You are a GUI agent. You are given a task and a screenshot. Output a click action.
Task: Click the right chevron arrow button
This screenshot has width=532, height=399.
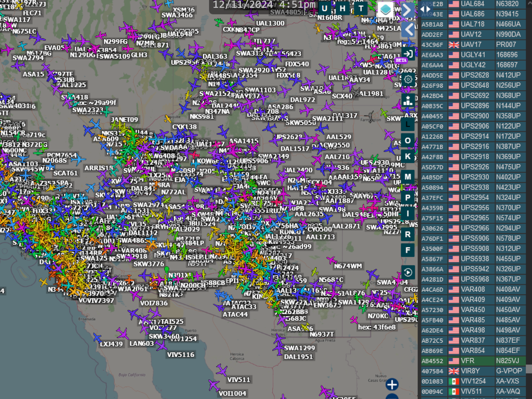pos(408,10)
